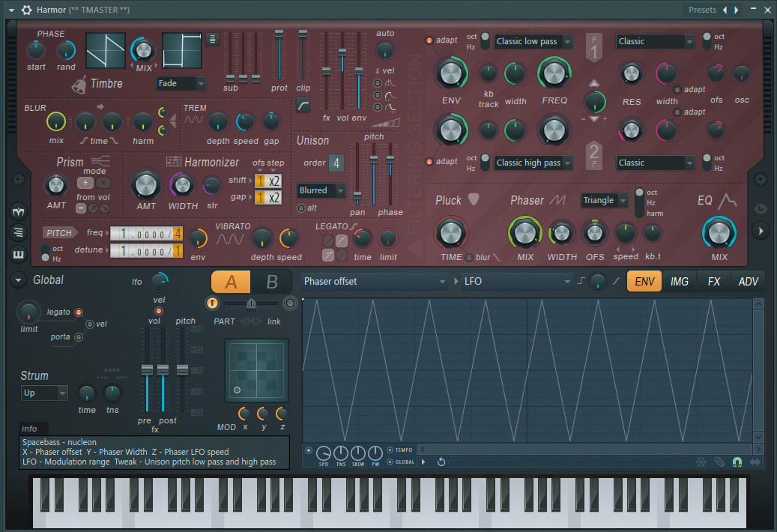Viewport: 777px width, 532px height.
Task: Show visualization with the eye icon
Action: (x=761, y=208)
